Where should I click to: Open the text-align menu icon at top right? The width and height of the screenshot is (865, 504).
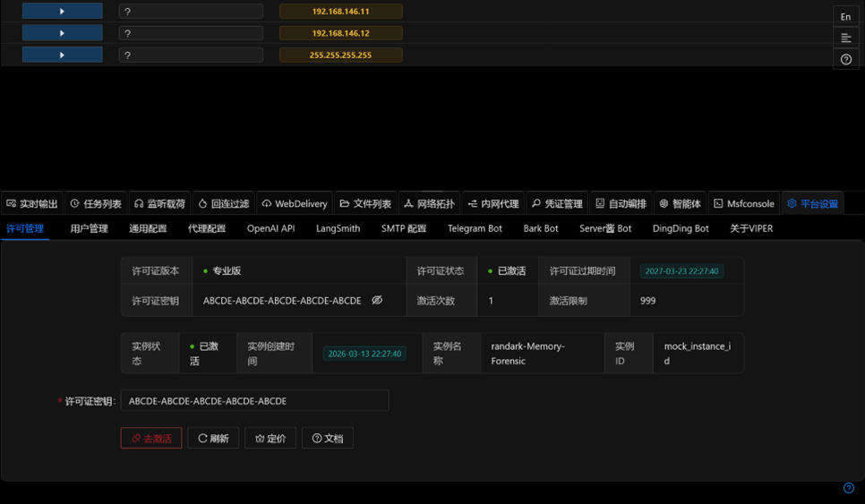pos(845,38)
